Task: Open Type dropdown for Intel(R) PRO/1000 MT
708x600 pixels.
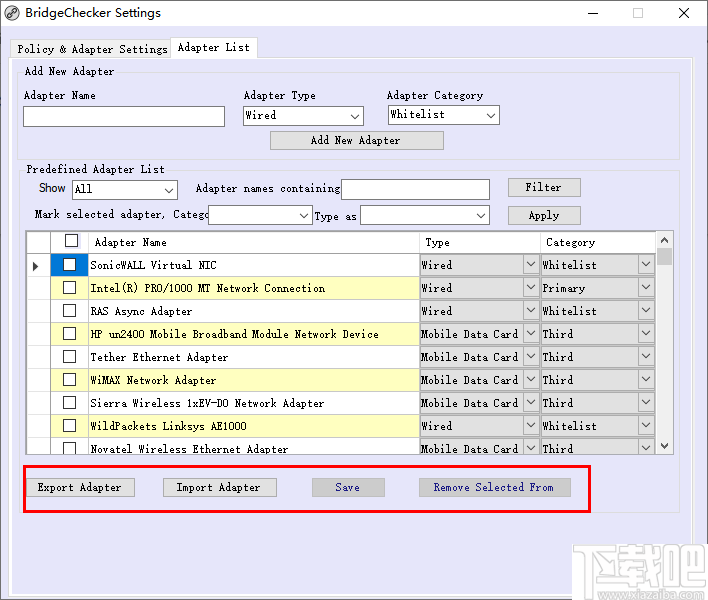Action: [531, 288]
